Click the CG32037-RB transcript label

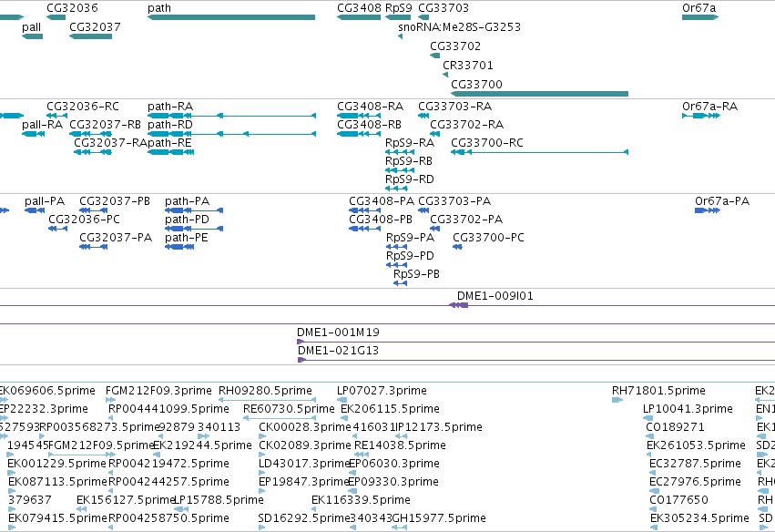click(105, 125)
